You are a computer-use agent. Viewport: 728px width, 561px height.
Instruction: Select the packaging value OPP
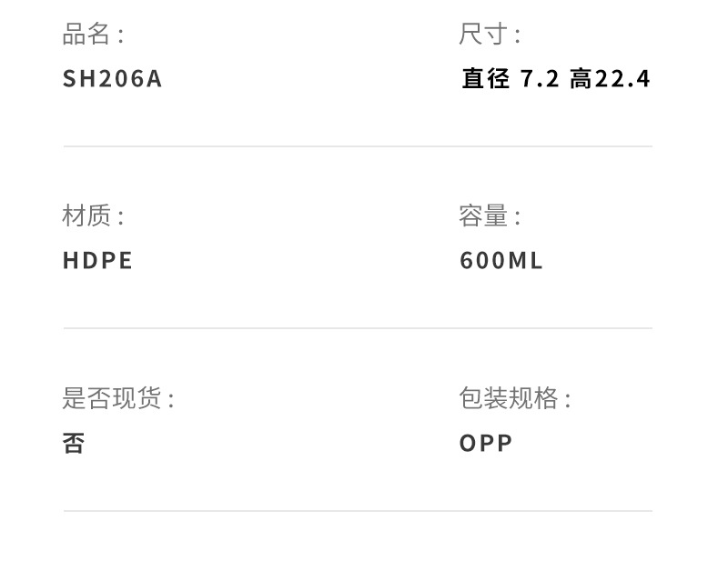click(x=486, y=443)
